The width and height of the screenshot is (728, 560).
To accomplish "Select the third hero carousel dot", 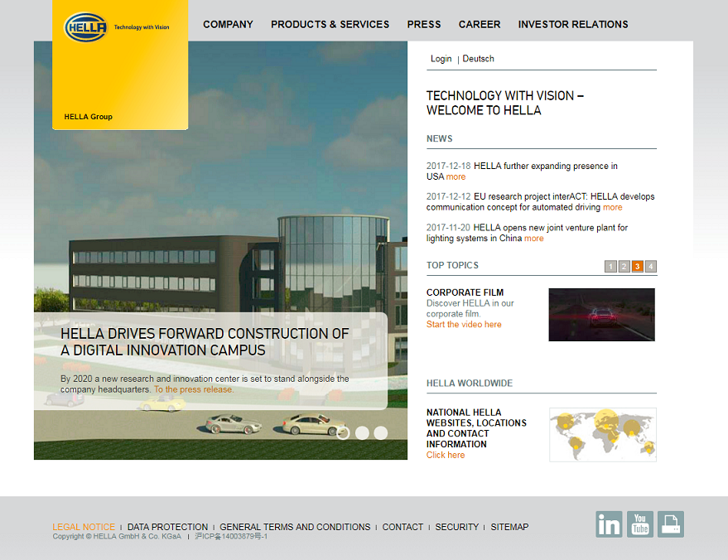I will [381, 432].
